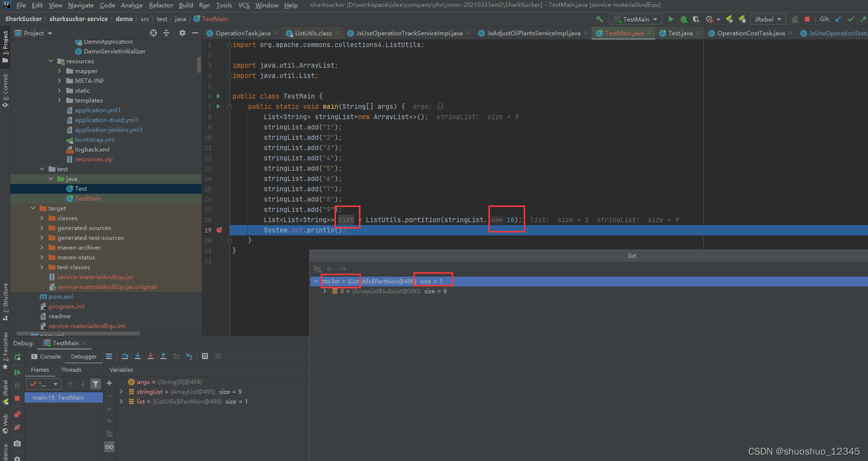The height and width of the screenshot is (461, 868).
Task: Expand the classes folder under target
Action: (42, 218)
